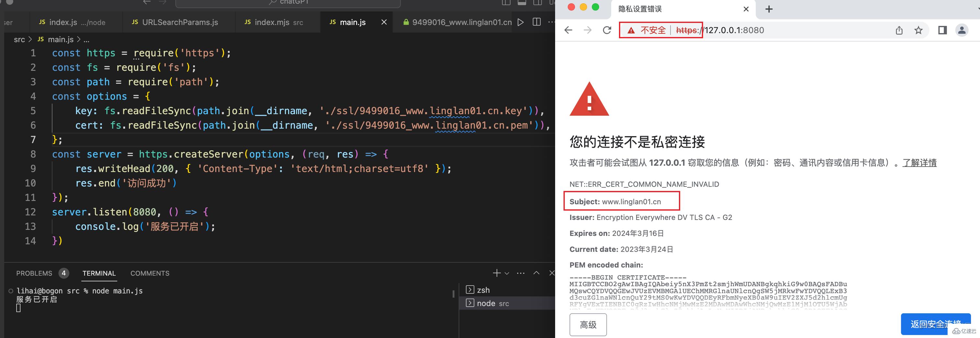Select the node src terminal entry

pos(507,303)
